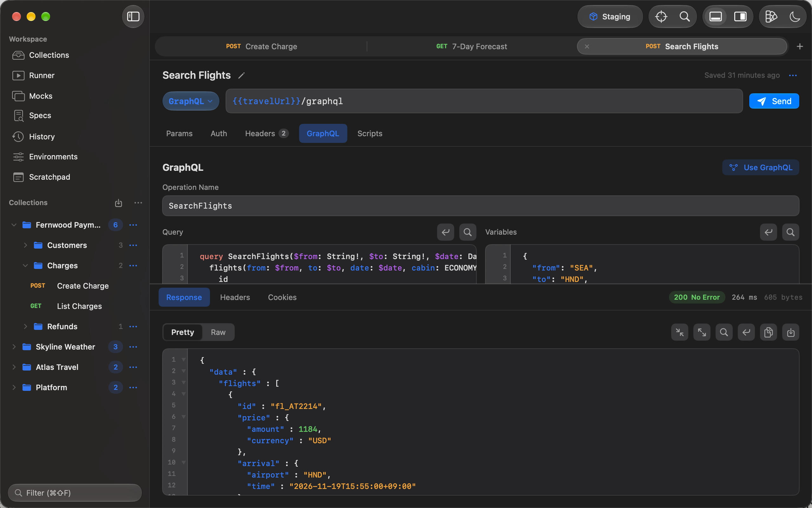Click Use GraphQL button
The image size is (812, 508).
tap(761, 167)
